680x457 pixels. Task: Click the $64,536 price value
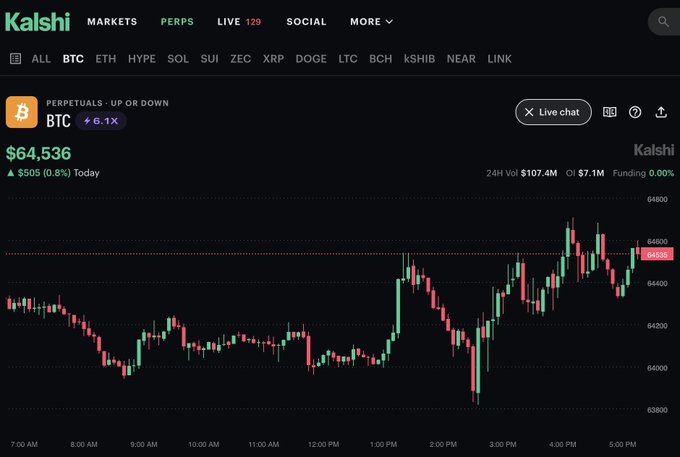pyautogui.click(x=39, y=153)
